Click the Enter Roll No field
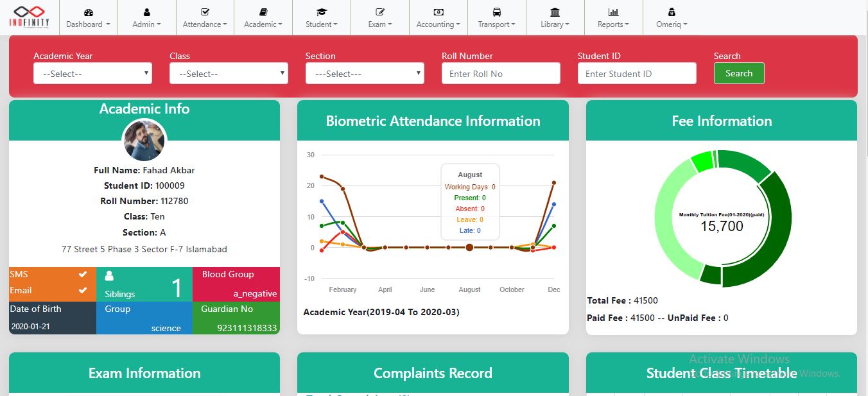The image size is (868, 396). pyautogui.click(x=501, y=74)
